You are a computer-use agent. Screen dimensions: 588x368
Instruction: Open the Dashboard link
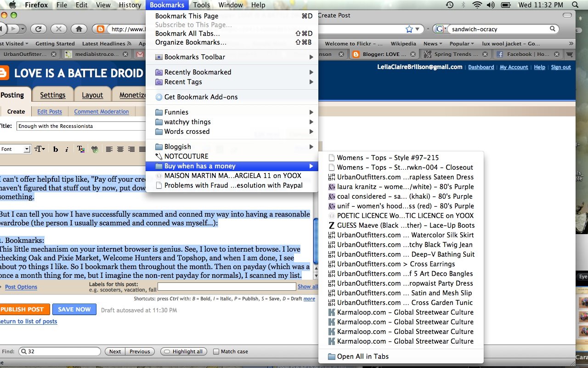[481, 67]
